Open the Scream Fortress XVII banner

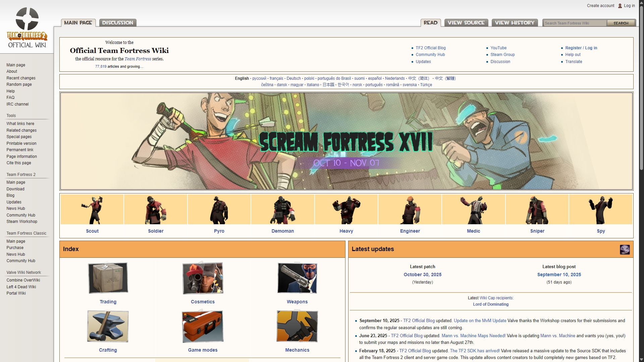[x=346, y=141]
